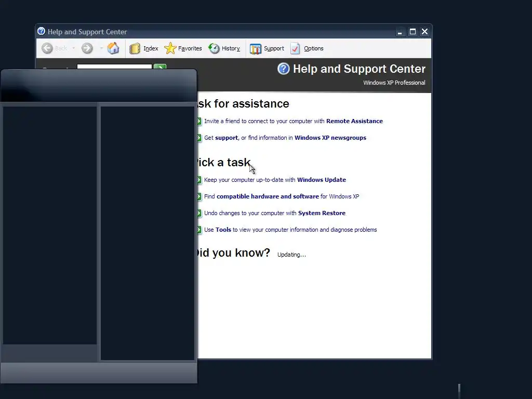Screen dimensions: 532x399
Task: Click green arrow beside compatible hardware line
Action: coord(199,196)
